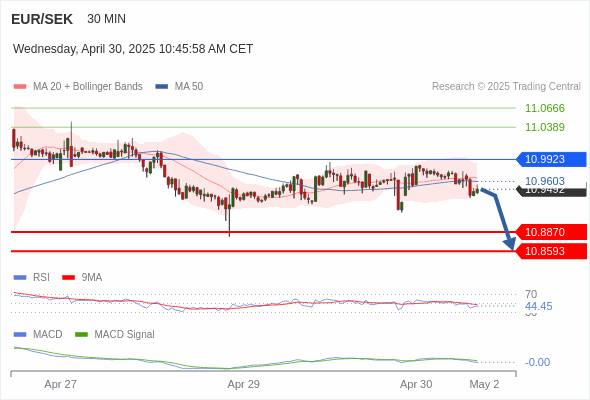
Task: Click the MACD legend swatch
Action: [20, 335]
